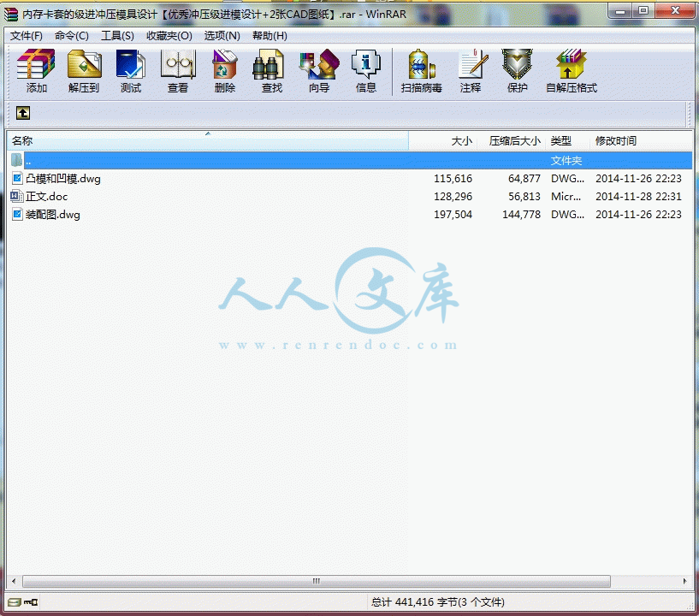Screen dimensions: 699x616
Task: Click size value 128,296
Action: 453,197
